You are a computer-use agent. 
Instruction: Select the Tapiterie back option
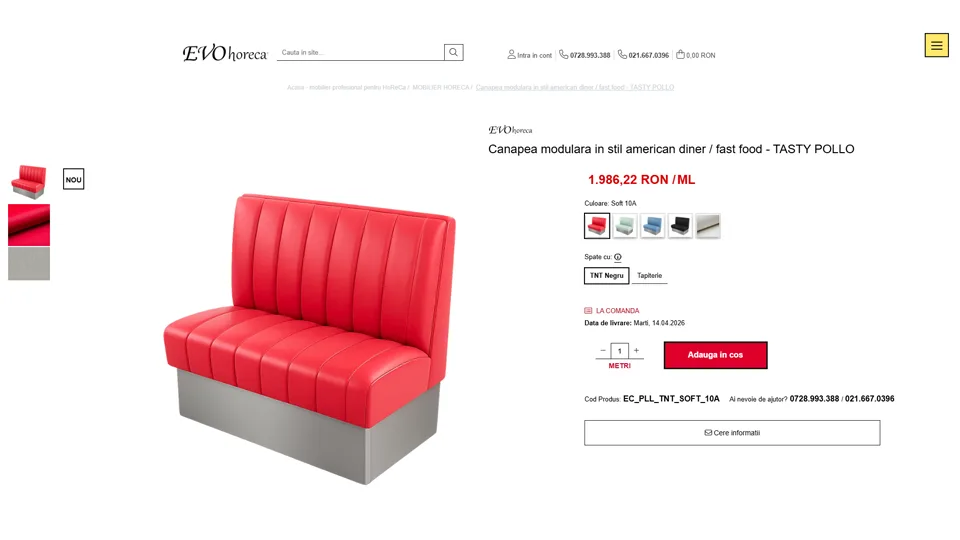(649, 276)
